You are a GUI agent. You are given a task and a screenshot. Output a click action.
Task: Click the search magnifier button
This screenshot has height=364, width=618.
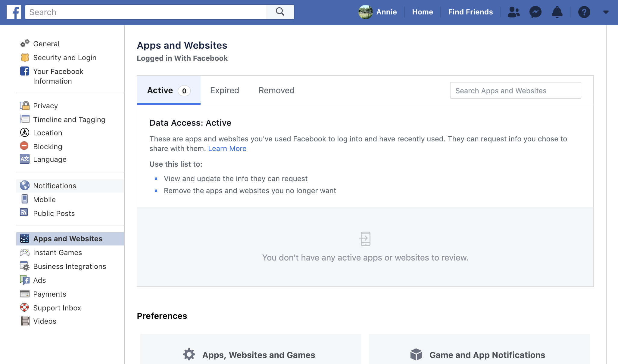(280, 12)
